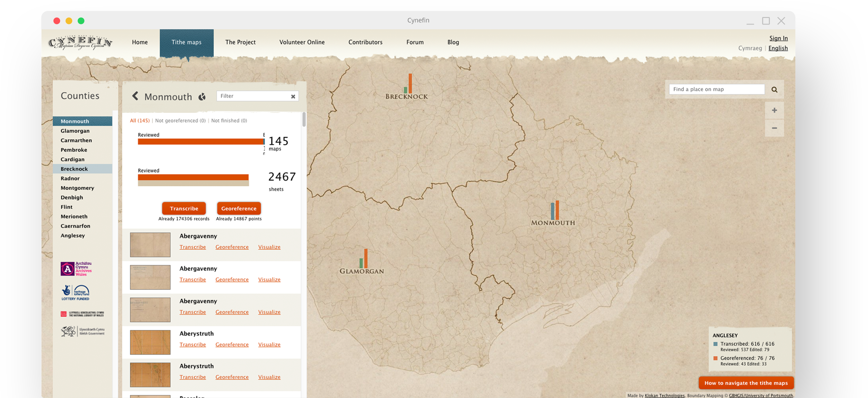This screenshot has height=398, width=868.
Task: Zoom out the map with the minus button
Action: pyautogui.click(x=774, y=128)
